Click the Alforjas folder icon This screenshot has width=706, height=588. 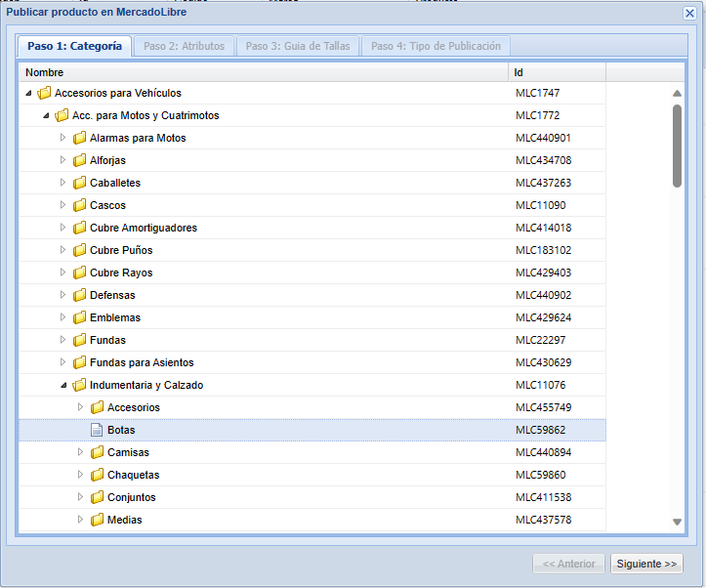(x=79, y=160)
